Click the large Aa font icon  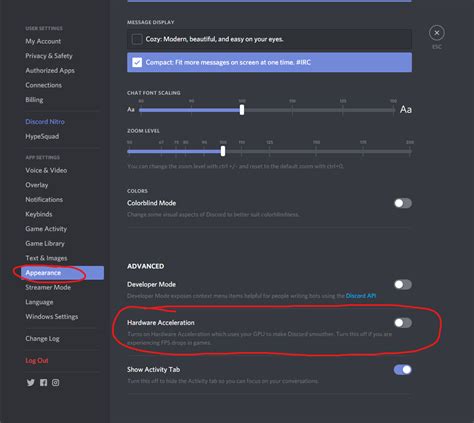(406, 109)
